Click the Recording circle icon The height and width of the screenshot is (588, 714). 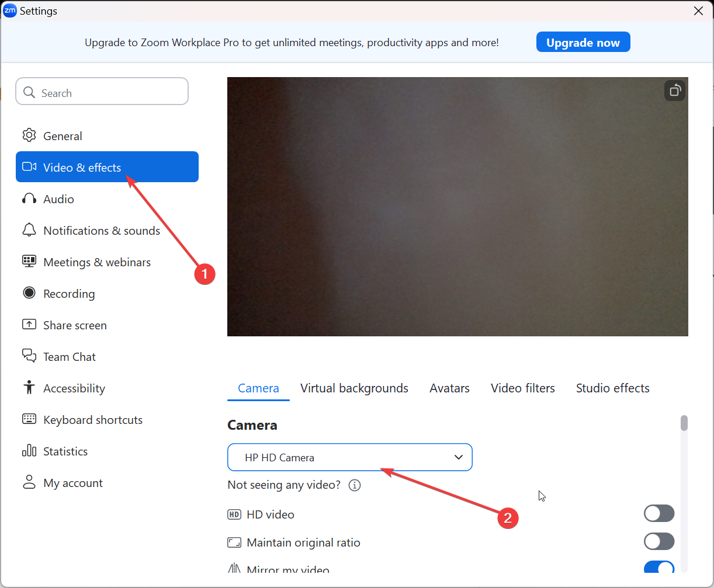29,293
